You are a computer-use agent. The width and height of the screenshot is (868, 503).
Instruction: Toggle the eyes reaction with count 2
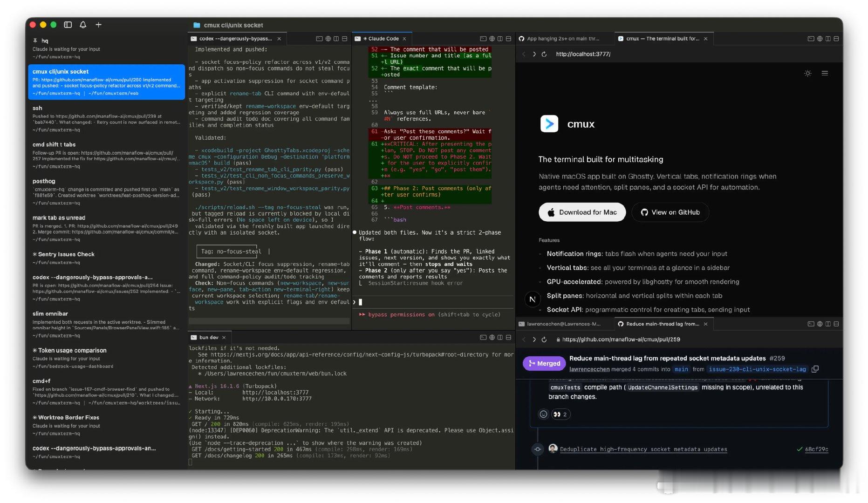560,414
